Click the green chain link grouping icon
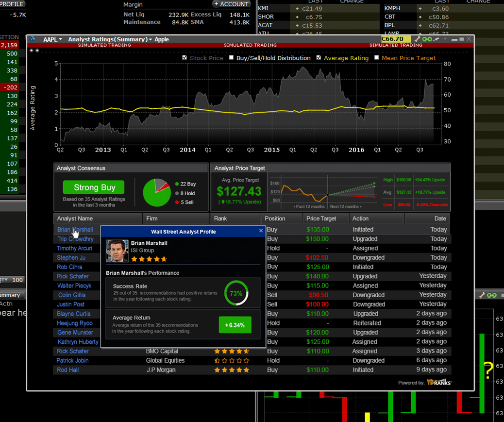Image resolution: width=504 pixels, height=422 pixels. point(427,39)
